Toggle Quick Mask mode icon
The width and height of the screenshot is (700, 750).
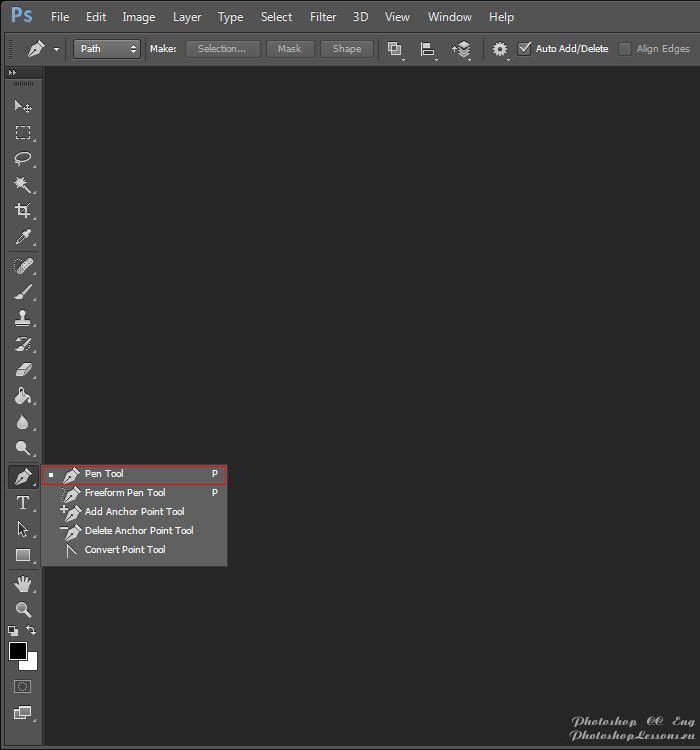pos(22,687)
